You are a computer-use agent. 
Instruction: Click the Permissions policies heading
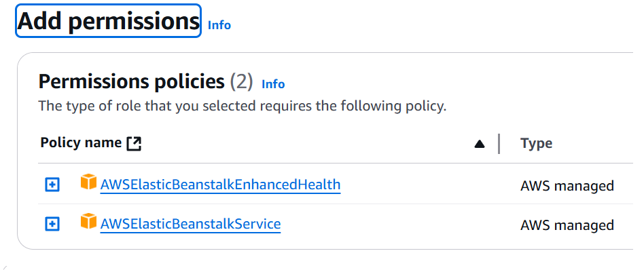131,81
